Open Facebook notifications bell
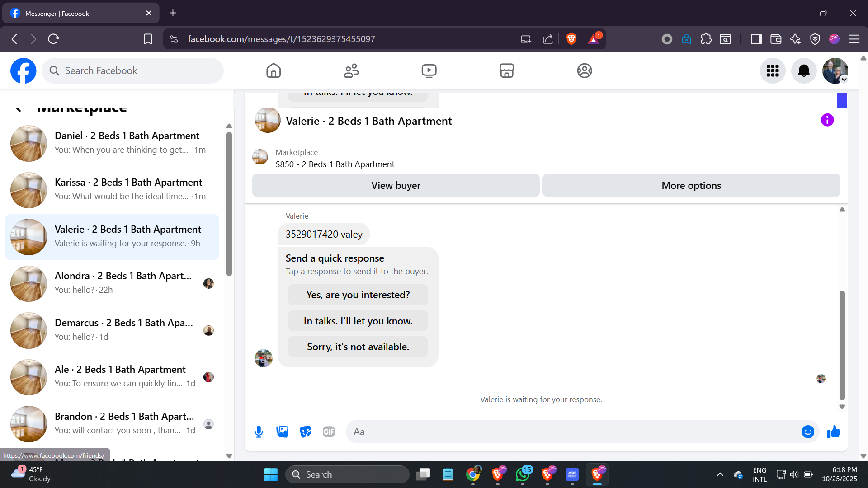Screen dimensions: 868x488 coord(803,71)
